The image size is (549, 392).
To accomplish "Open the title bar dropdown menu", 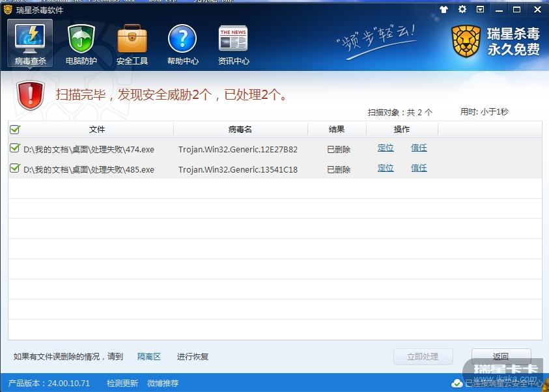I will point(481,10).
